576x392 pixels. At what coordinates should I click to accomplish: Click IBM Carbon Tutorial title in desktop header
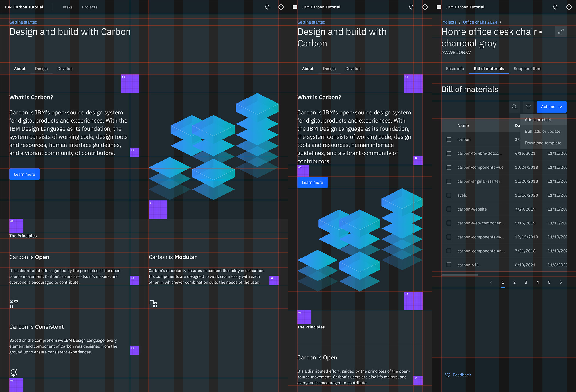24,7
